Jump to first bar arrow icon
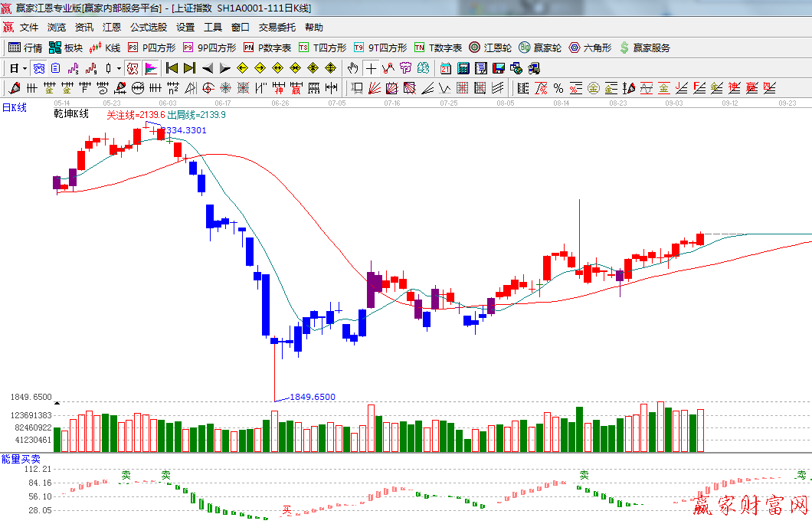Screen dimensions: 812x524 172,68
